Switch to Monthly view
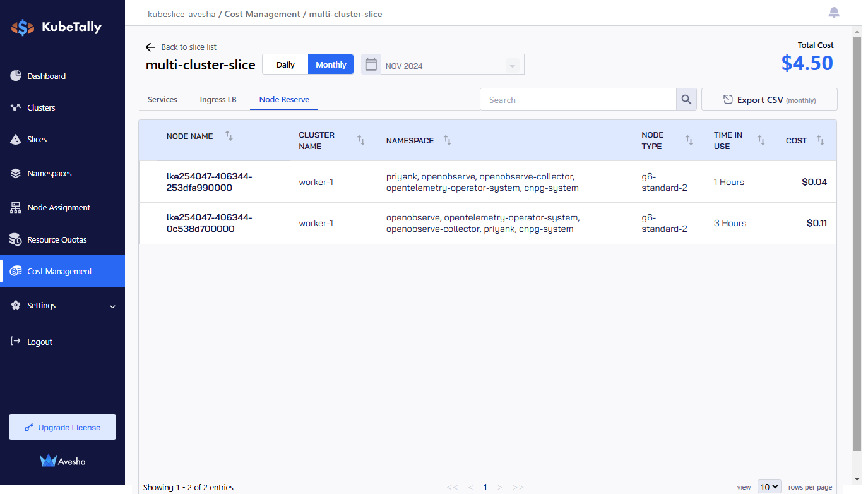 [331, 64]
